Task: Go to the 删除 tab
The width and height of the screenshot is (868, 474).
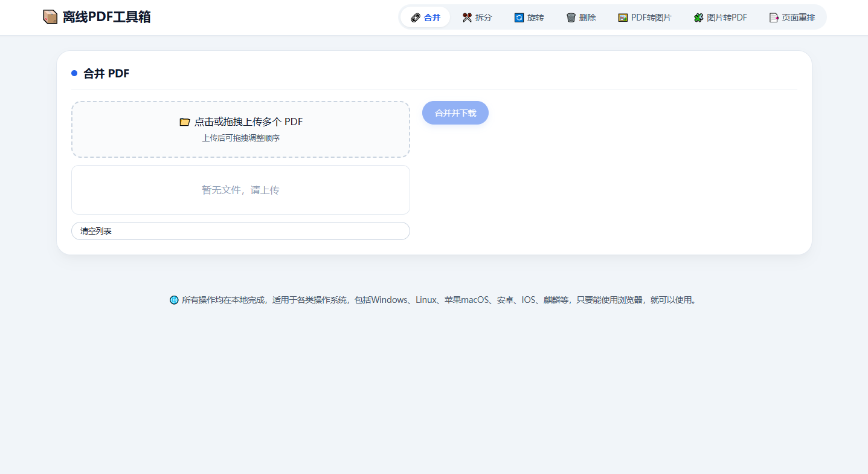Action: (581, 18)
